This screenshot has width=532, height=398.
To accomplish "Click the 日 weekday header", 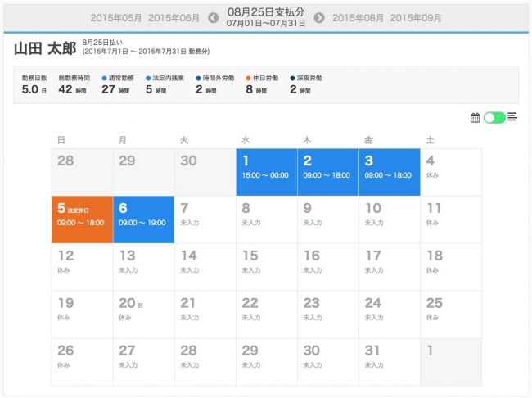I will [x=61, y=140].
